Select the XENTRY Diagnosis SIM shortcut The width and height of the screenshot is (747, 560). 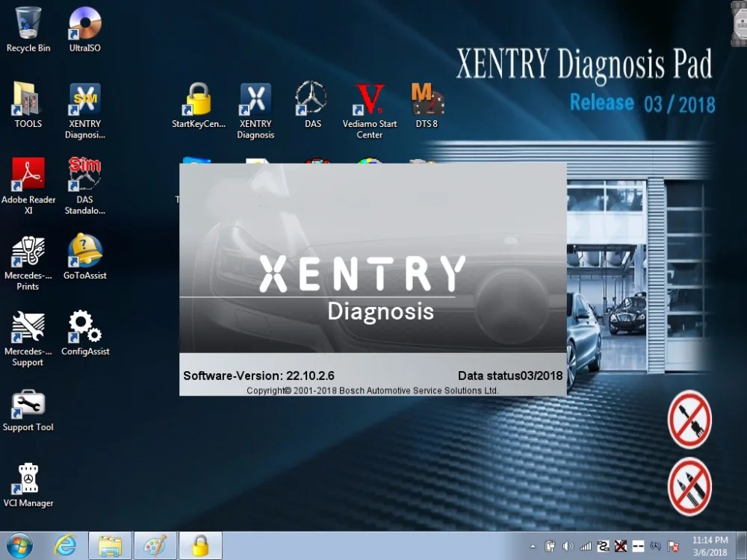(x=85, y=111)
